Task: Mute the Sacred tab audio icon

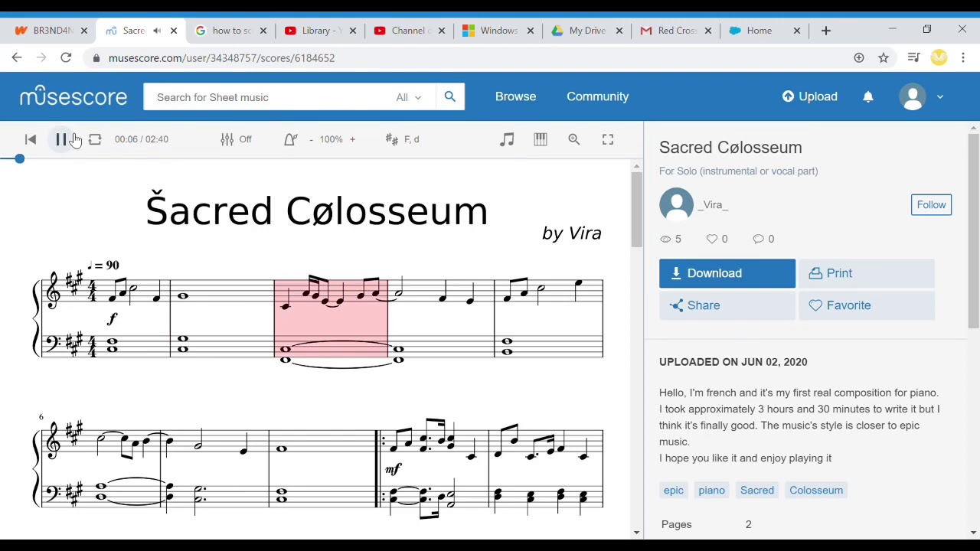Action: [157, 31]
